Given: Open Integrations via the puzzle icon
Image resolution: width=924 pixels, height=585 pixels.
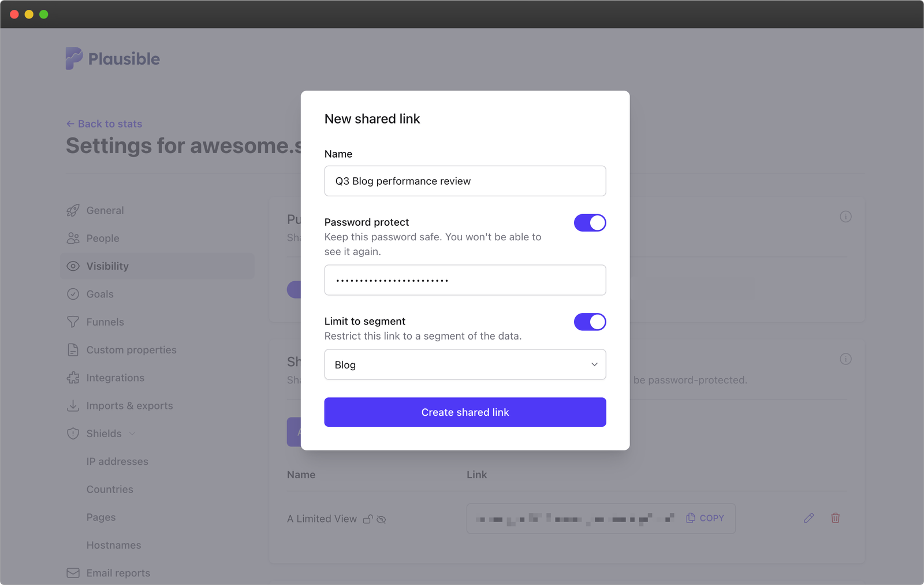Looking at the screenshot, I should pos(73,378).
